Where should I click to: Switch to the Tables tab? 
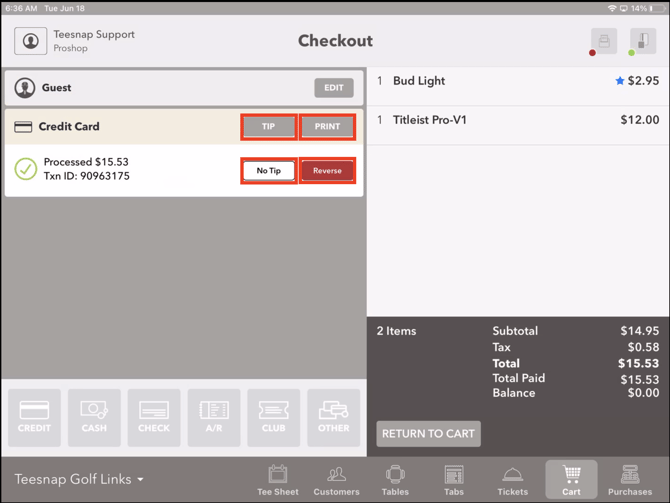point(395,480)
